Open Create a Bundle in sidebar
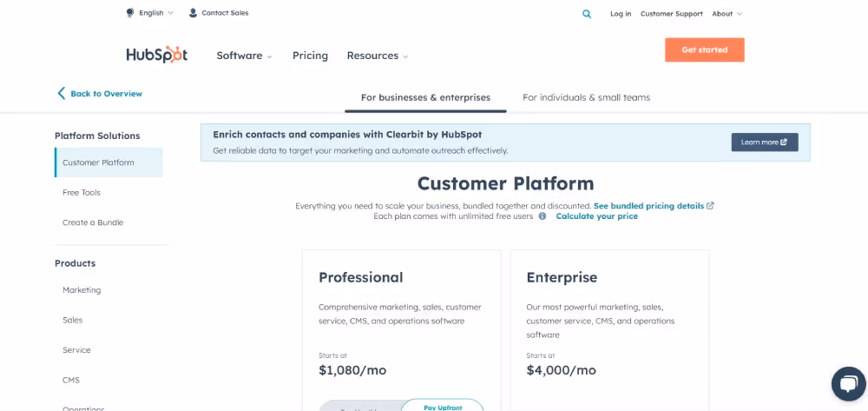 click(x=93, y=222)
